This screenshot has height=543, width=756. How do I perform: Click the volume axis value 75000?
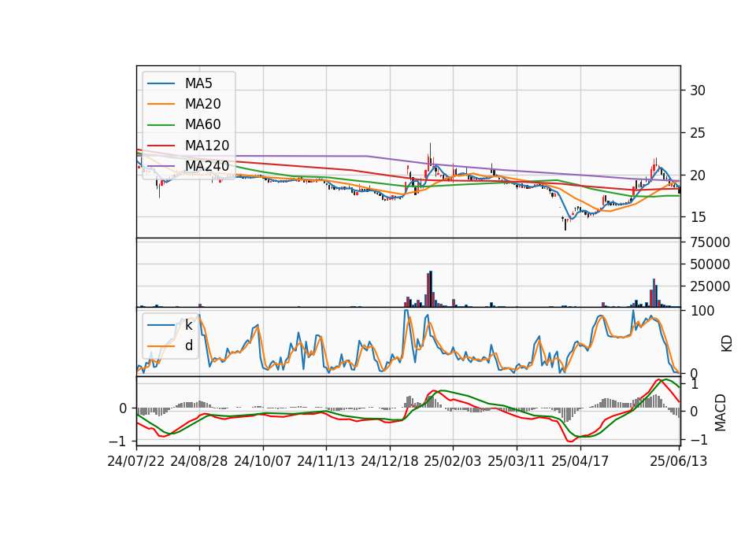(x=710, y=242)
